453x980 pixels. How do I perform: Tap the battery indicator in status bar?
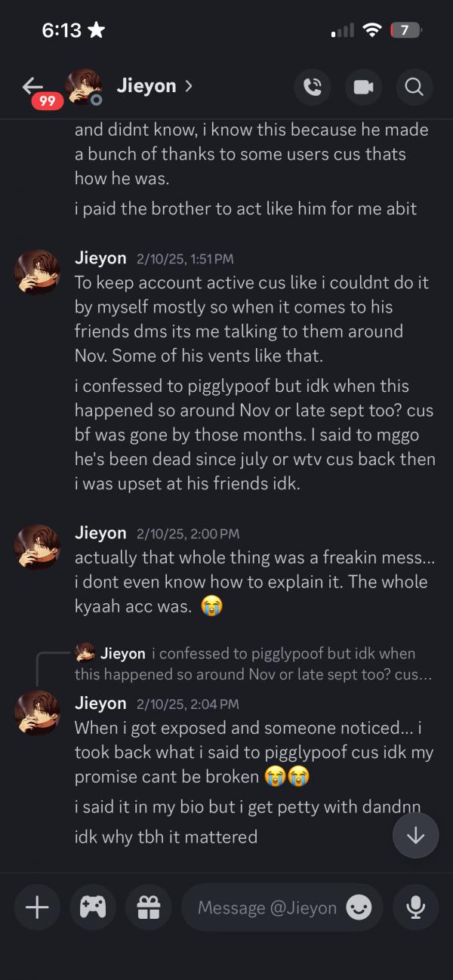click(x=405, y=30)
